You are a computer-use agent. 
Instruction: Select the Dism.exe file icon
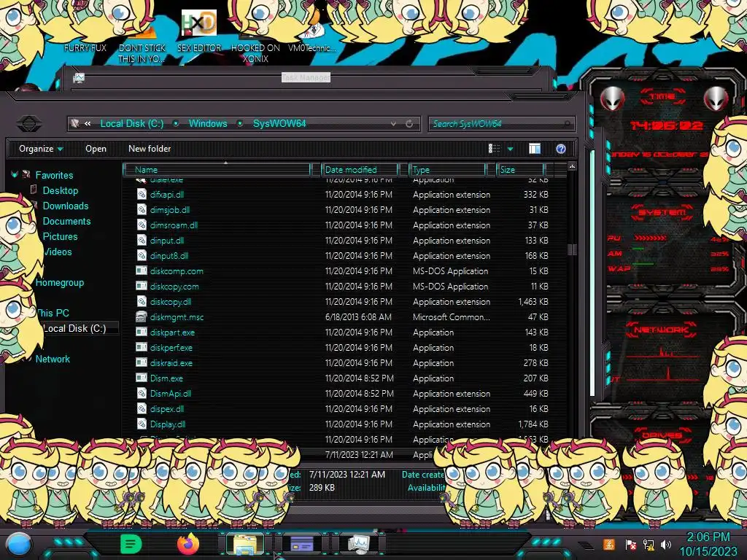(142, 378)
